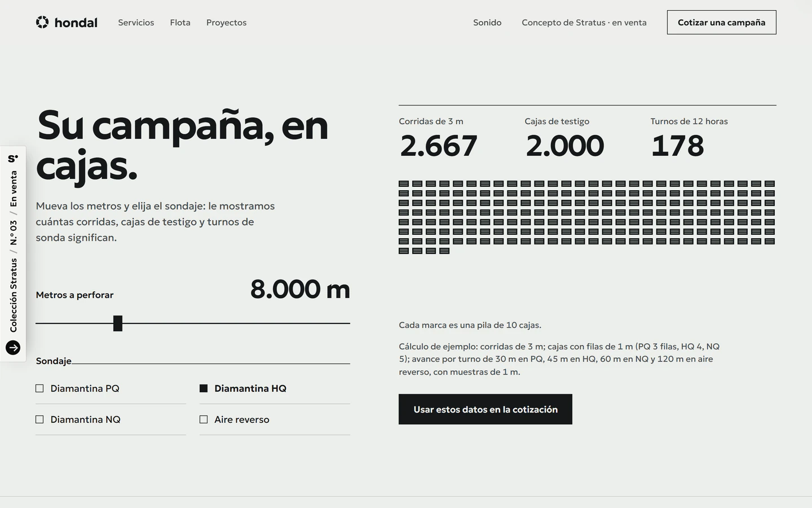This screenshot has width=812, height=508.
Task: Click the Sondaje section heading
Action: click(54, 361)
